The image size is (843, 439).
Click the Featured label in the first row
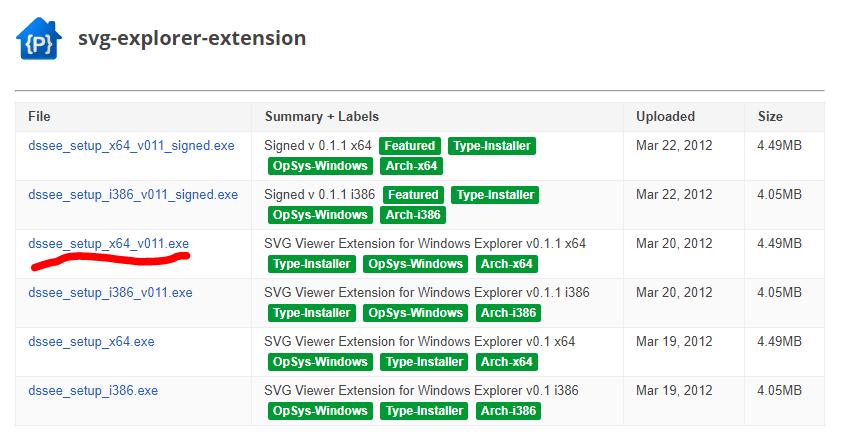[x=410, y=146]
